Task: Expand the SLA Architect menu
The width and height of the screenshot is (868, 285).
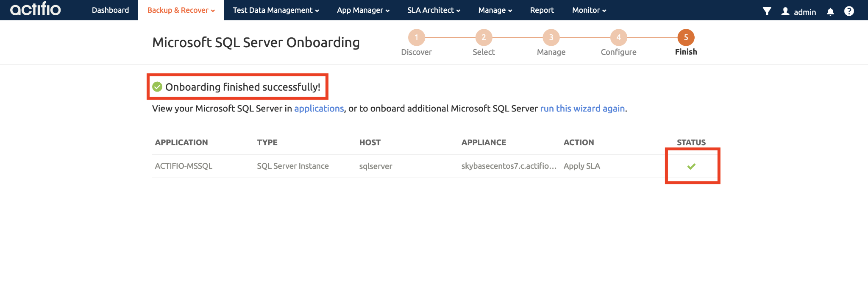Action: [x=434, y=10]
